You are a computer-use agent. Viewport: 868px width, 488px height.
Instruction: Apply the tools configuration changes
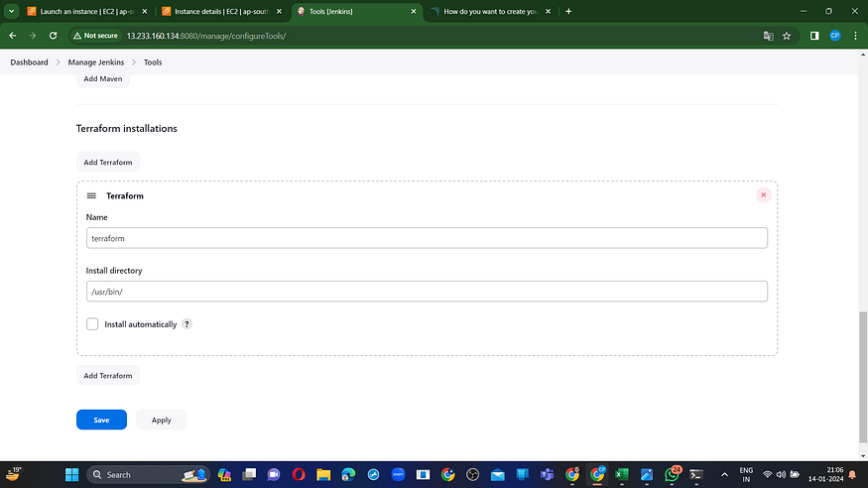coord(161,420)
